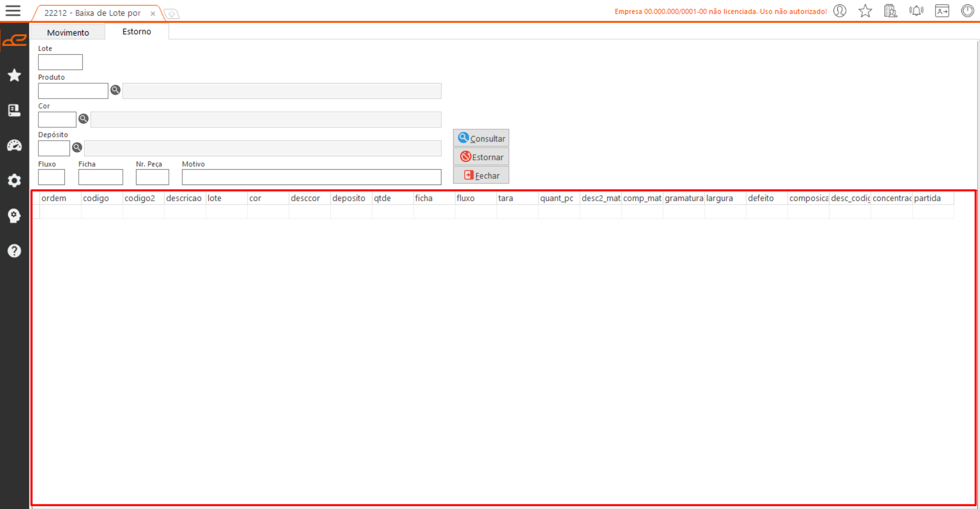Open the user profile icon in top bar

839,11
